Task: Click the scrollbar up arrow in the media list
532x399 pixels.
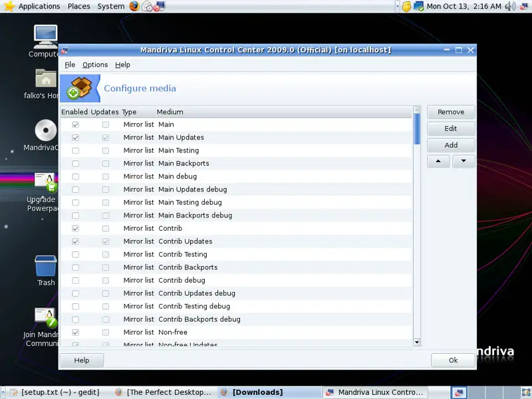Action: [417, 109]
